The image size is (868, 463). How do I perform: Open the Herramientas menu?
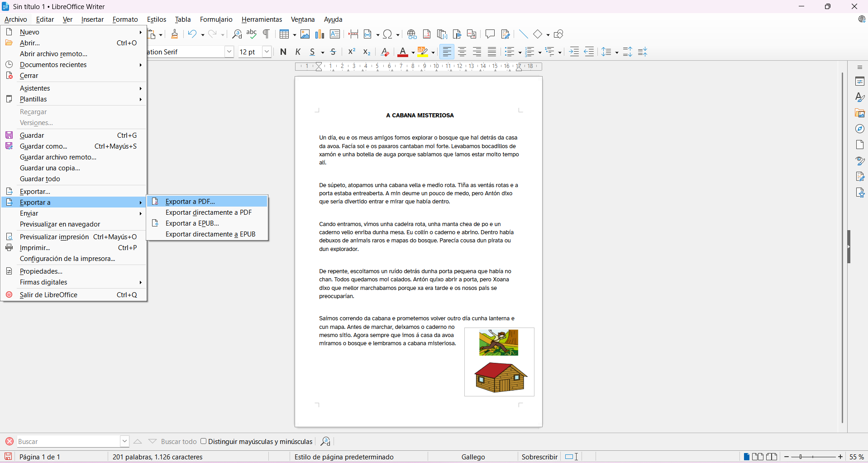(262, 19)
